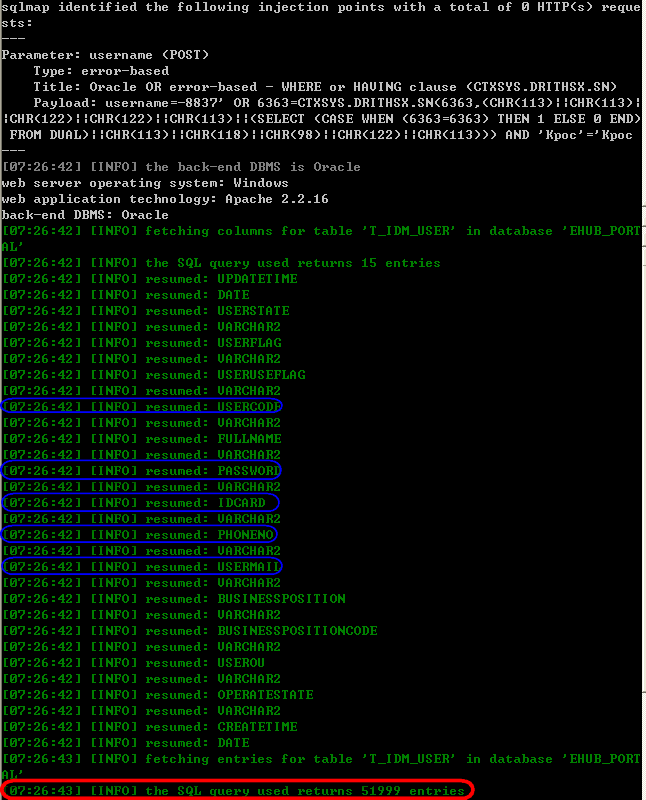
Task: Select the 'resumed: BUSINESSPOSITION' row
Action: [x=173, y=599]
